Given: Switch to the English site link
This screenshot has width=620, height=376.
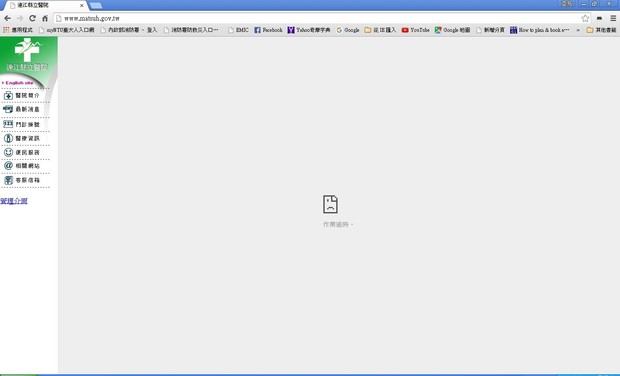Looking at the screenshot, I should (x=18, y=83).
